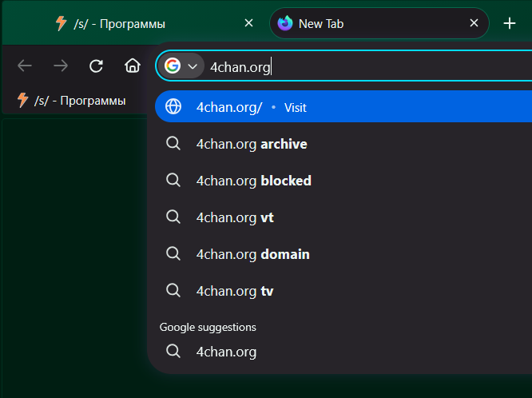
Task: Visit the 4chan.org/ suggestion
Action: 343,106
